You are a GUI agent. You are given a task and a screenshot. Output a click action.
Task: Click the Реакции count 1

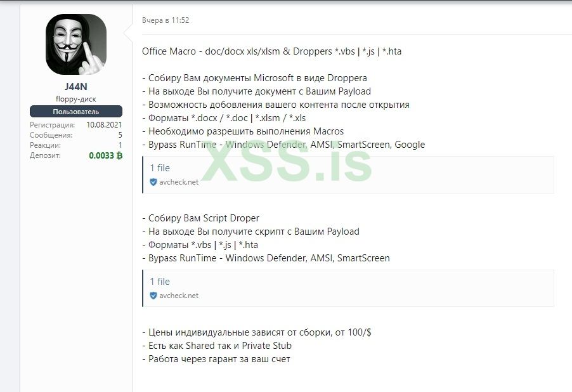[120, 145]
